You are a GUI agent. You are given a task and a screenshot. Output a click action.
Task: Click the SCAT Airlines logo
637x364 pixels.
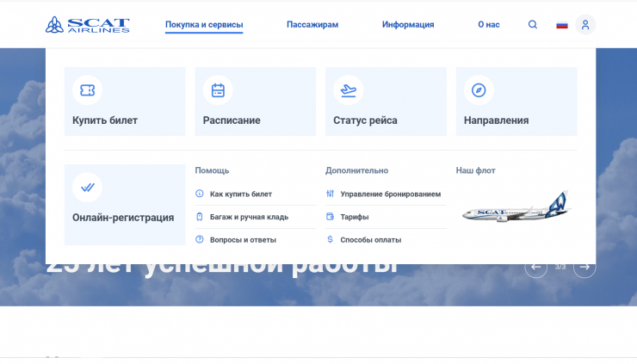88,25
